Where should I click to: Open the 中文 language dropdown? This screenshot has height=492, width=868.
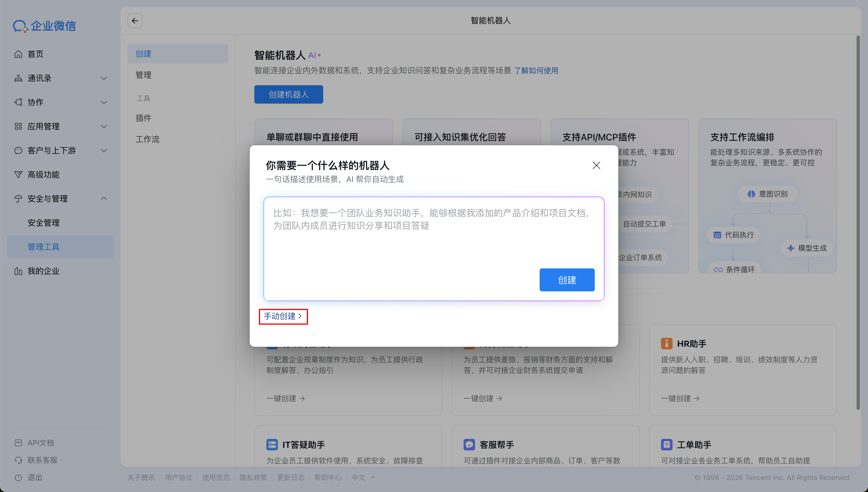(x=363, y=477)
